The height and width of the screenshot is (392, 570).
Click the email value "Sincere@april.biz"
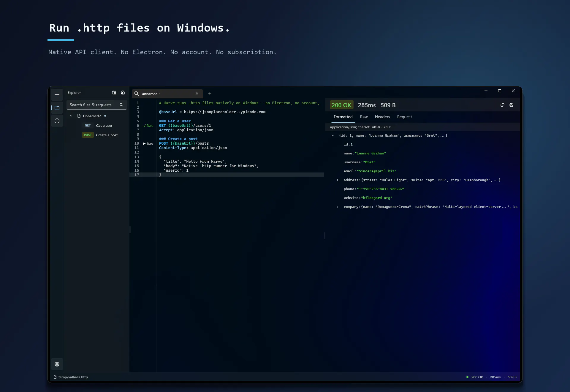tap(376, 171)
